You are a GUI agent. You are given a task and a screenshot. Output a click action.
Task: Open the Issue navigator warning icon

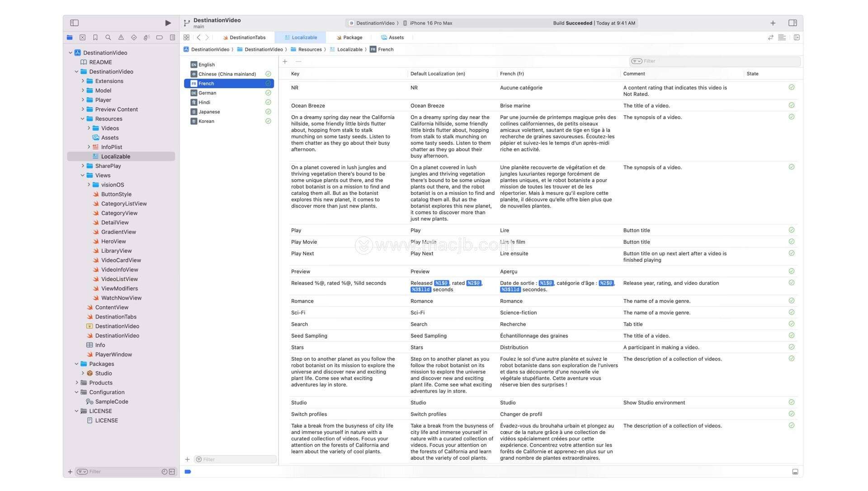coord(121,38)
